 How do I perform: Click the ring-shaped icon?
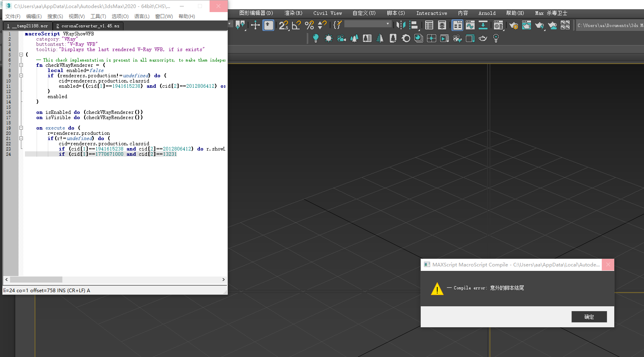pos(406,38)
